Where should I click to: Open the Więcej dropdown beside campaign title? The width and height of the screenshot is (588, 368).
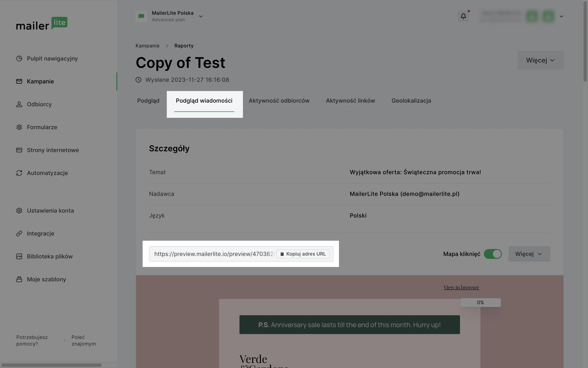[x=540, y=60]
